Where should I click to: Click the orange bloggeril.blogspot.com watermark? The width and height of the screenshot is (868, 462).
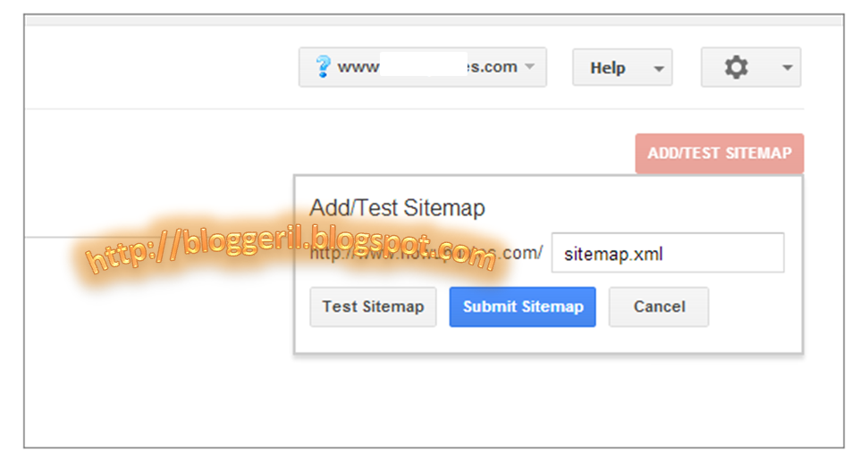tap(291, 249)
